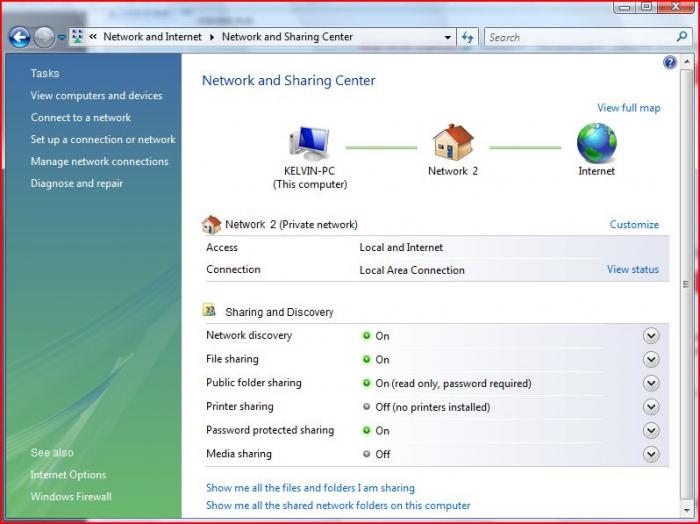The height and width of the screenshot is (524, 700).
Task: Expand Public folder sharing settings
Action: click(651, 383)
